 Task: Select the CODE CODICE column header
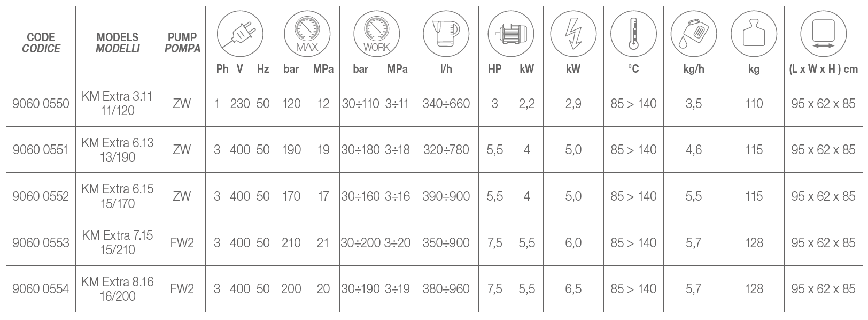pos(41,43)
